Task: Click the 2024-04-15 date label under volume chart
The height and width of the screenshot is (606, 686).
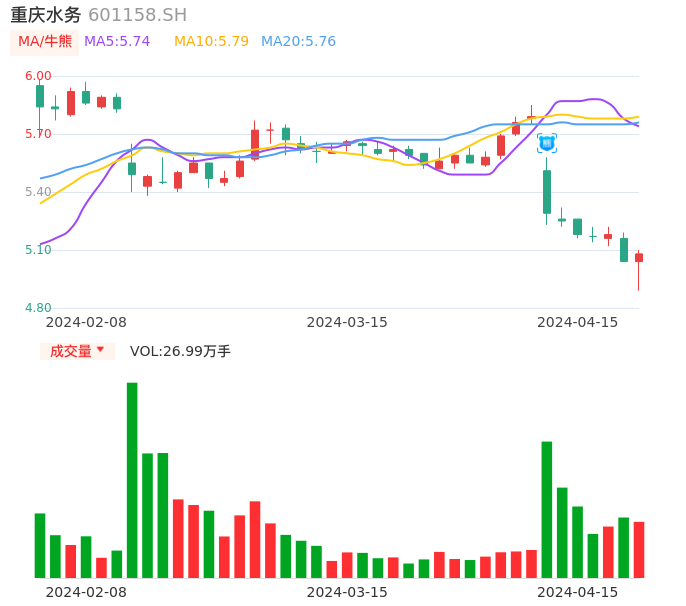Action: [577, 592]
